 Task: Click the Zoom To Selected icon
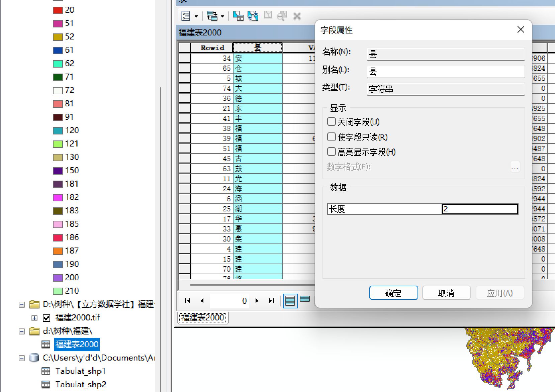click(282, 16)
